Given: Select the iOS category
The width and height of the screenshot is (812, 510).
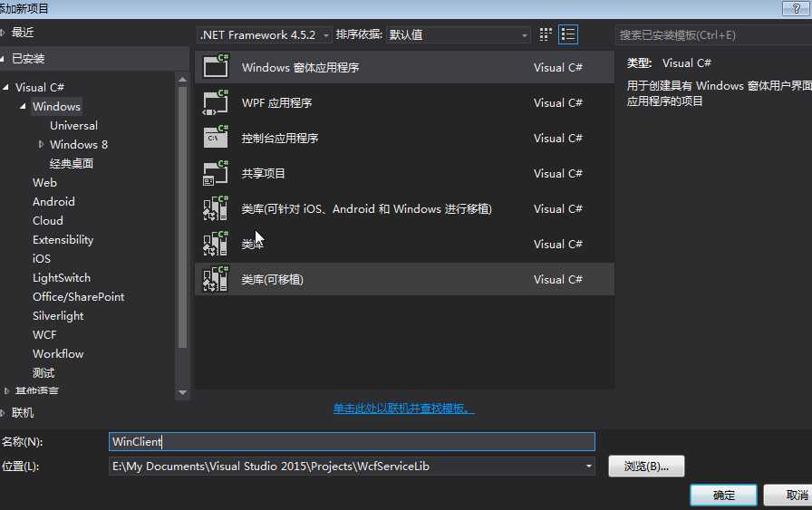Looking at the screenshot, I should 42,258.
